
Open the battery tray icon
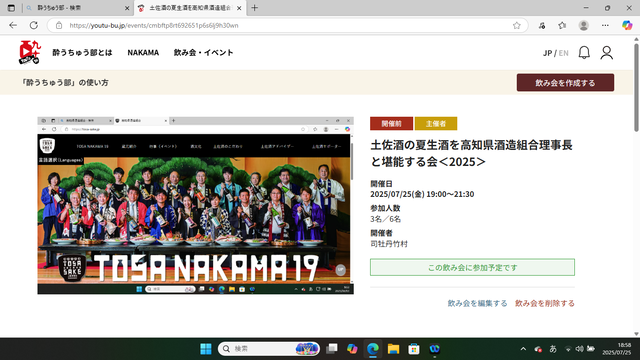pyautogui.click(x=591, y=349)
